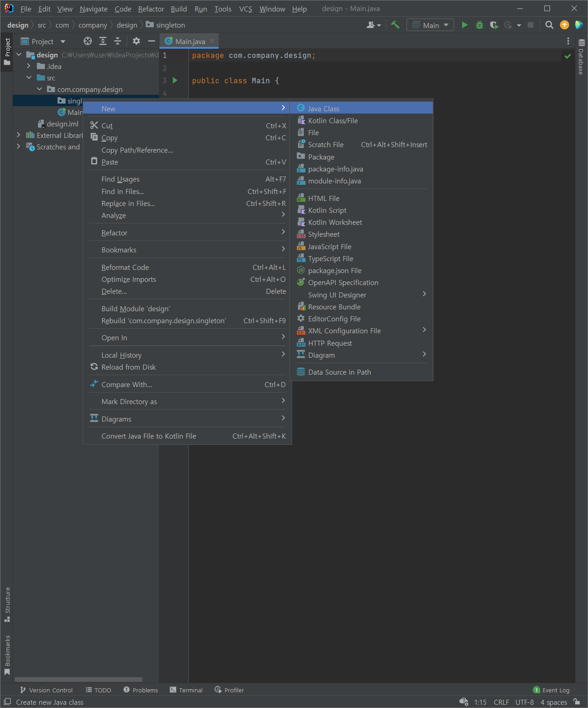The width and height of the screenshot is (588, 708).
Task: Close the Main.java editor tab
Action: 212,41
